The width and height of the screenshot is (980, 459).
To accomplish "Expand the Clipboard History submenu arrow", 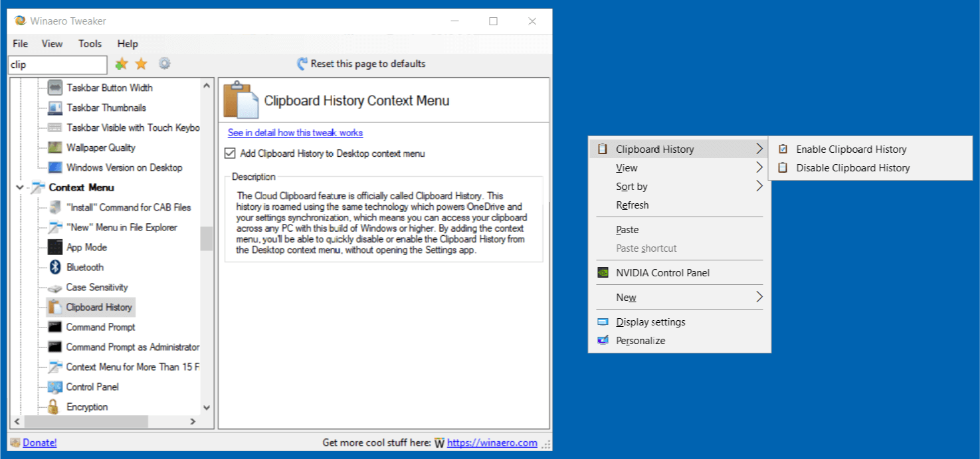I will (759, 149).
